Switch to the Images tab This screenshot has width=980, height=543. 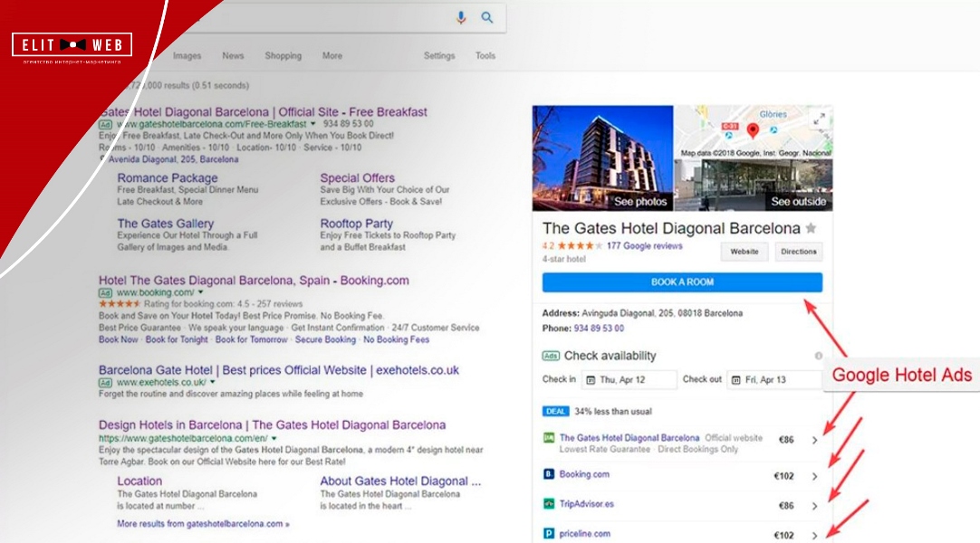[187, 55]
